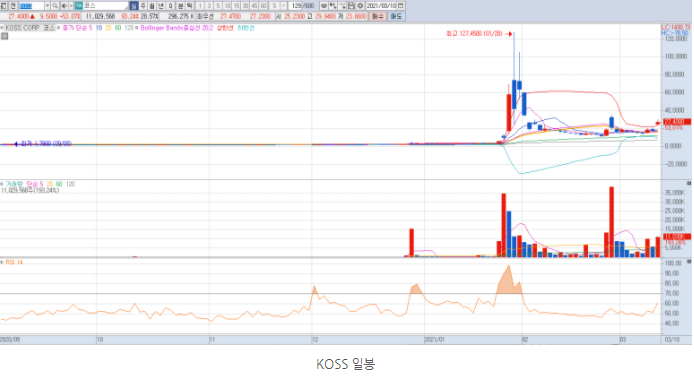The image size is (694, 382).
Task: Click the save diskette icon
Action: (351, 6)
